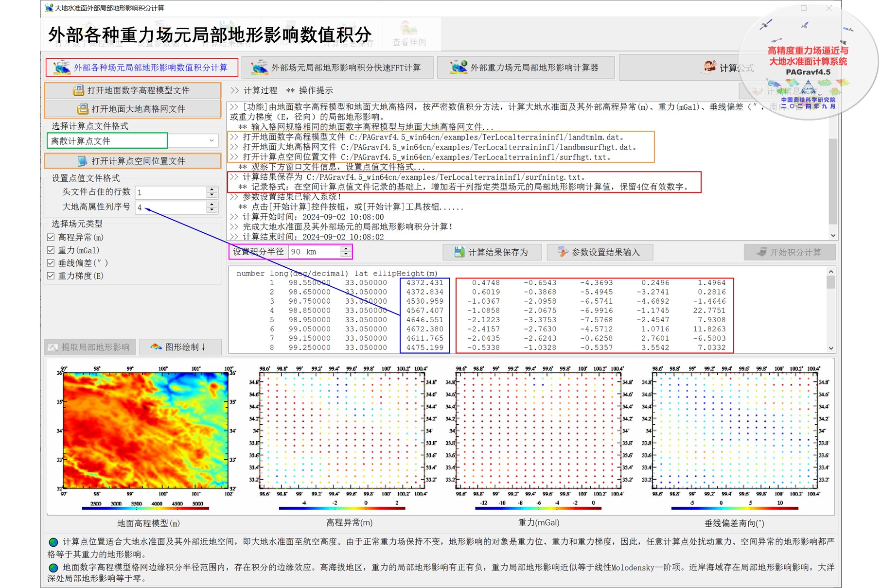Screen dimensions: 882x588
Task: Increase the header row count
Action: coord(212,190)
